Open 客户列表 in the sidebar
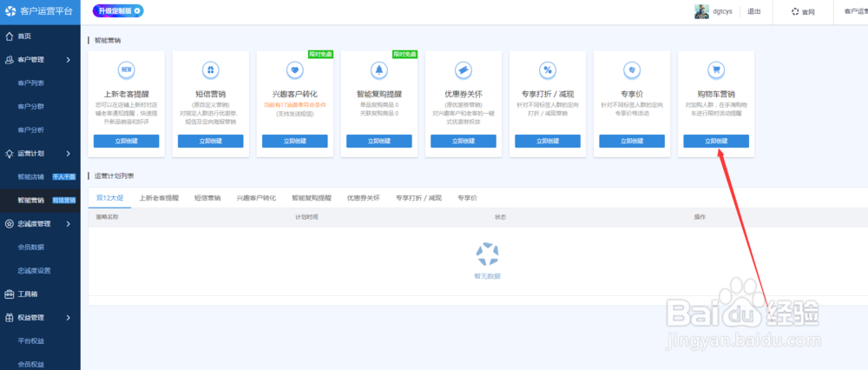This screenshot has height=370, width=868. click(x=31, y=83)
